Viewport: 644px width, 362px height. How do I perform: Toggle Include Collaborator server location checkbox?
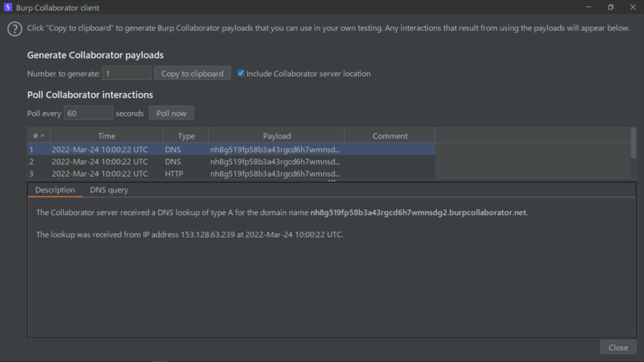(241, 73)
